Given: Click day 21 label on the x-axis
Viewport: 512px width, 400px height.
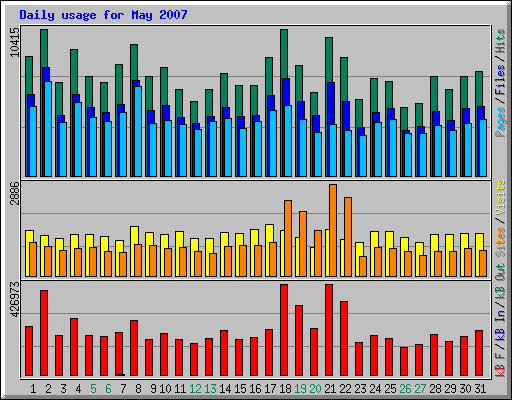Looking at the screenshot, I should click(330, 389).
